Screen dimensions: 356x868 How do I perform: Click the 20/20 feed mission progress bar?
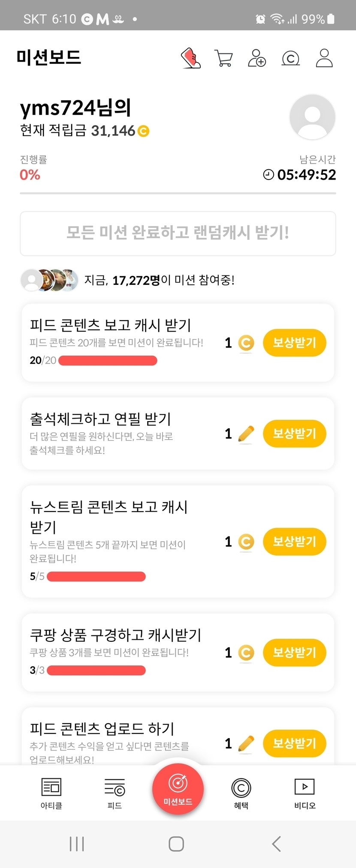(x=108, y=361)
